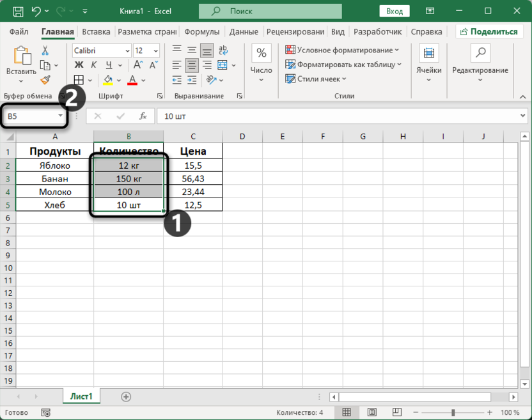Toggle underline Ч formatting
The width and height of the screenshot is (532, 420).
109,65
